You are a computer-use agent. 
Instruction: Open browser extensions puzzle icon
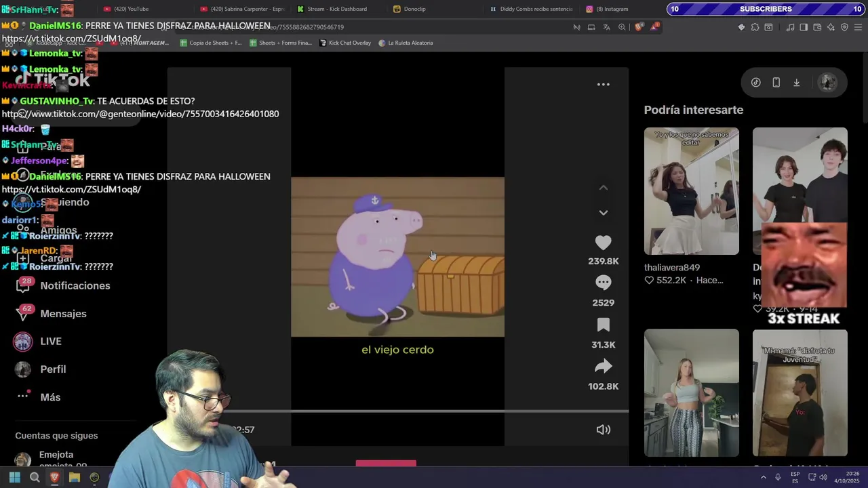(755, 27)
